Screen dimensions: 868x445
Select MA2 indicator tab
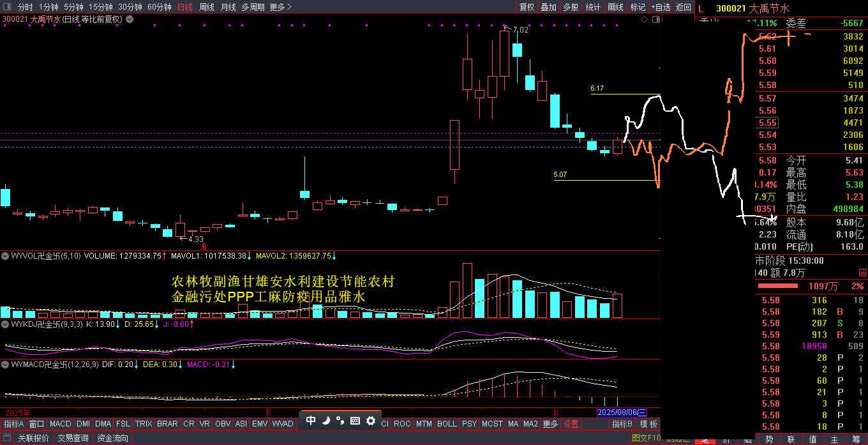pos(531,424)
